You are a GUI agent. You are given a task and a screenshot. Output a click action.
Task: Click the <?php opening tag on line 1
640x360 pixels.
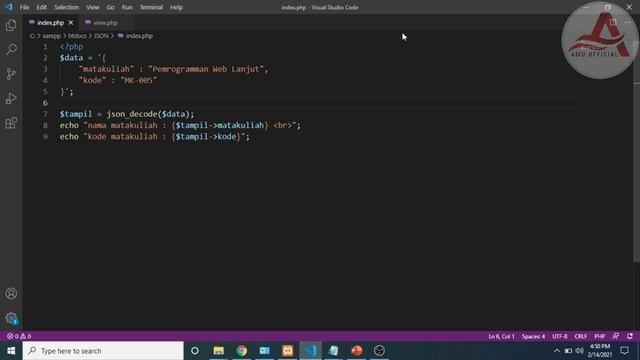click(71, 47)
